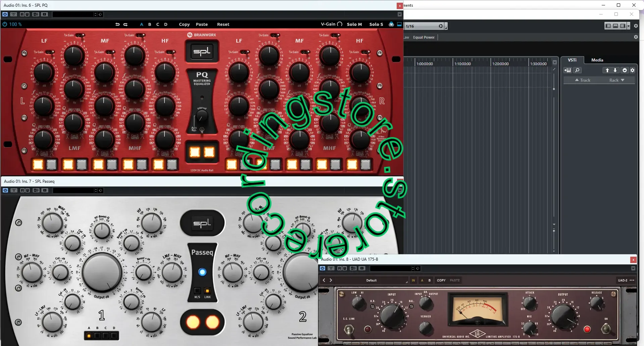Open UAD-2 three-dot menu
This screenshot has width=644, height=346.
(x=632, y=280)
